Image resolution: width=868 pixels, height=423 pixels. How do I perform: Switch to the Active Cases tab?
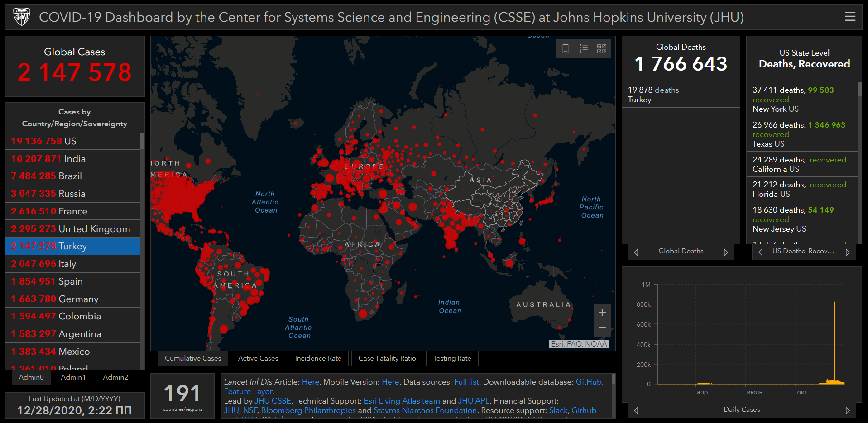tap(258, 358)
